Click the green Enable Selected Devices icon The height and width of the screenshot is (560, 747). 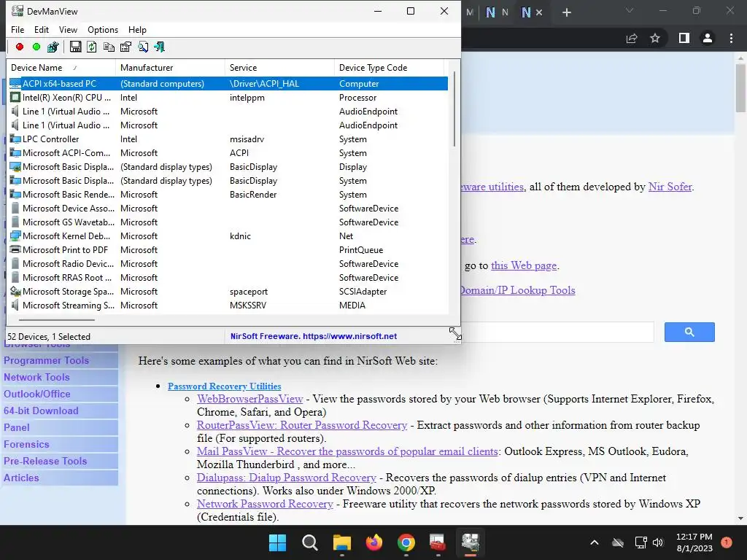pyautogui.click(x=36, y=47)
